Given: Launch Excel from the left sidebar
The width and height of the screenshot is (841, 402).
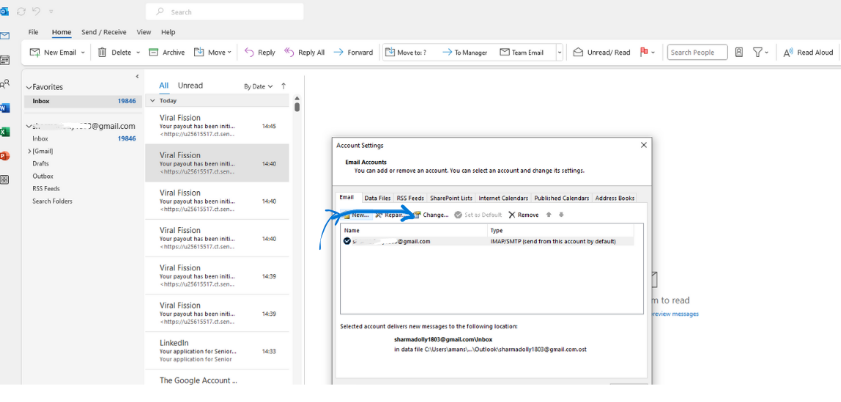Looking at the screenshot, I should (5, 132).
